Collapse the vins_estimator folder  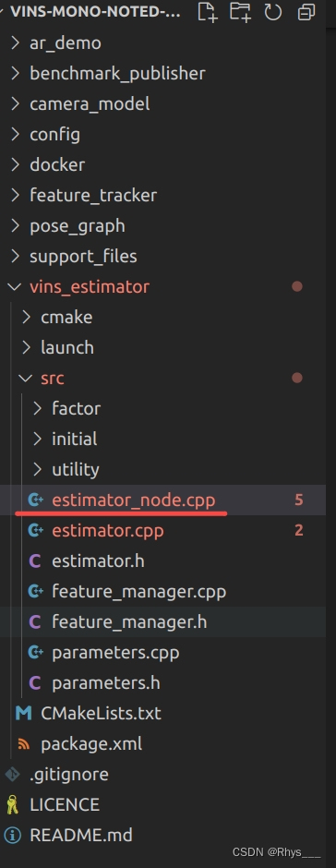pos(90,287)
